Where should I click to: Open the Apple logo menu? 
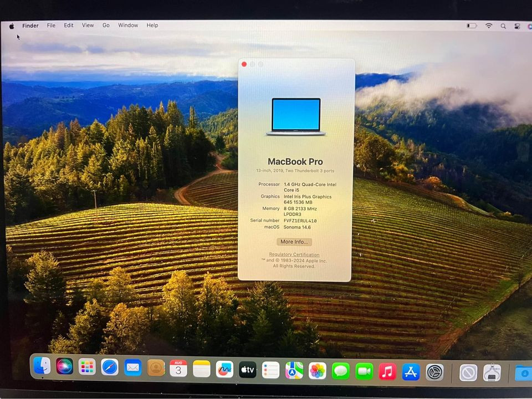pos(12,26)
